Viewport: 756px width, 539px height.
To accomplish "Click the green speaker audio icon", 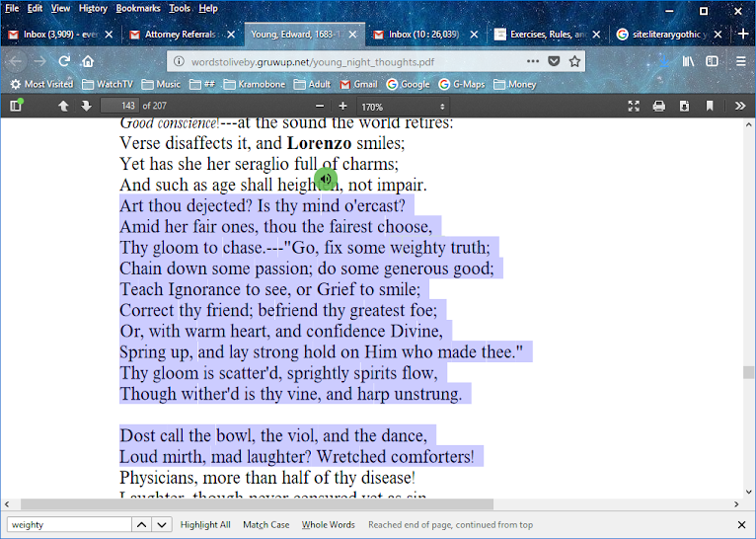I will pyautogui.click(x=326, y=179).
